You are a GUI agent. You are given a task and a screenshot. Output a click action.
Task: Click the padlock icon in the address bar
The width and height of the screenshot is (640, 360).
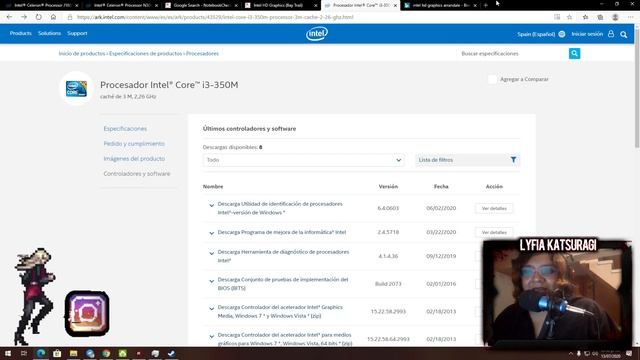[70, 17]
